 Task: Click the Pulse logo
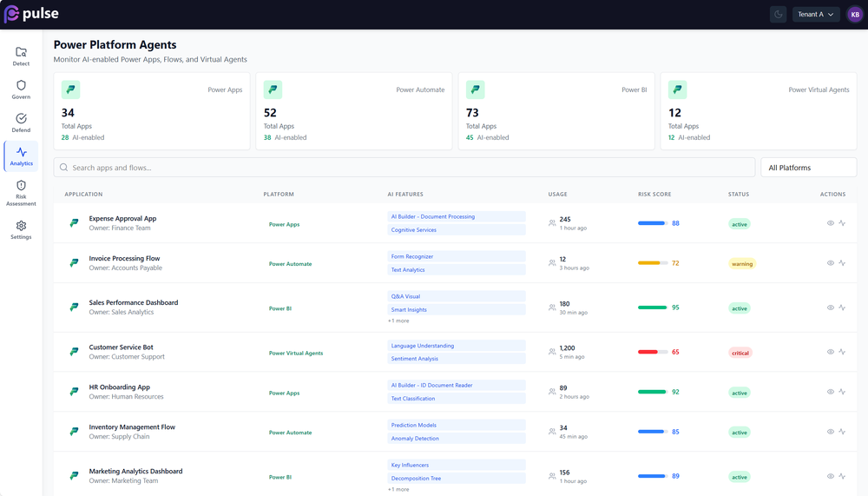(31, 14)
